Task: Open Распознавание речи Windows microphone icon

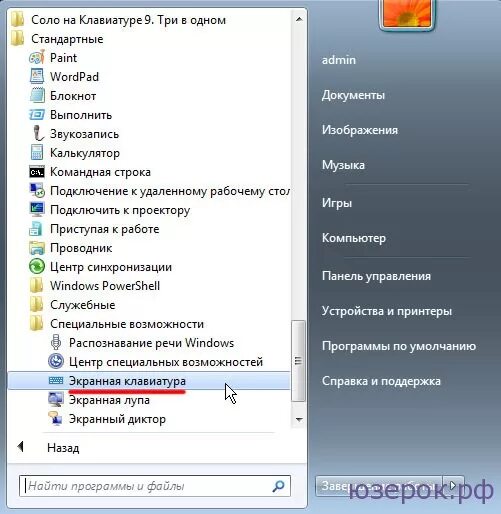Action: tap(56, 342)
